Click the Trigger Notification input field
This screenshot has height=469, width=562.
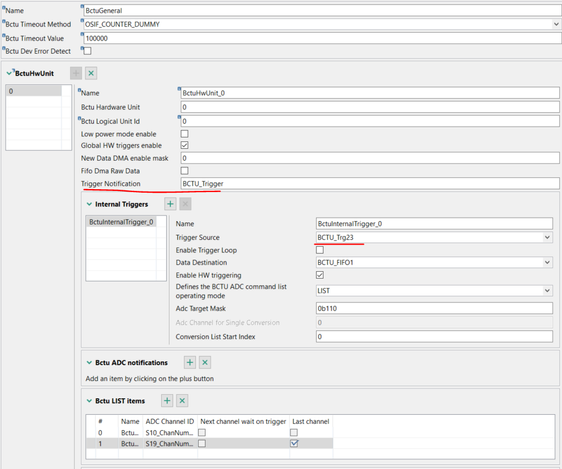370,183
